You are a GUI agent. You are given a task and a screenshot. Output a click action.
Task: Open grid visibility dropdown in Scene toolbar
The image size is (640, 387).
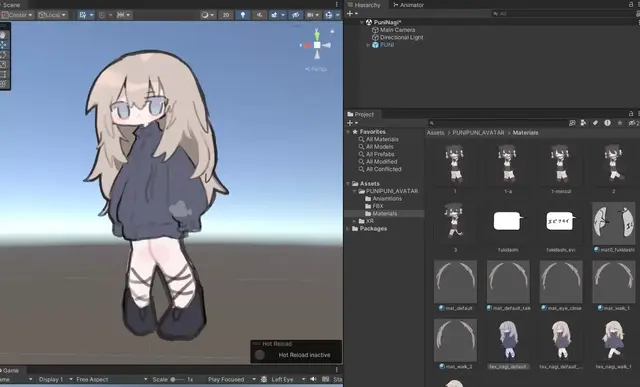click(91, 15)
